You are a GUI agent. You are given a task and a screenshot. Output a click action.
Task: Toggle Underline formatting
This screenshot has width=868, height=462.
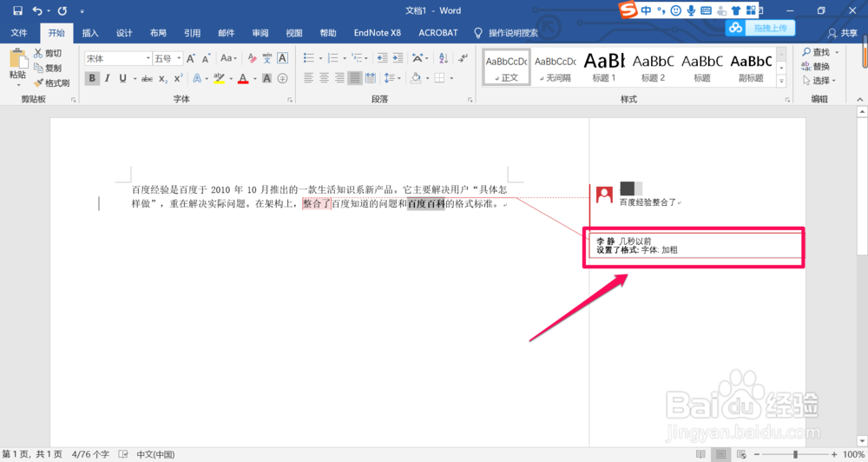pyautogui.click(x=122, y=79)
